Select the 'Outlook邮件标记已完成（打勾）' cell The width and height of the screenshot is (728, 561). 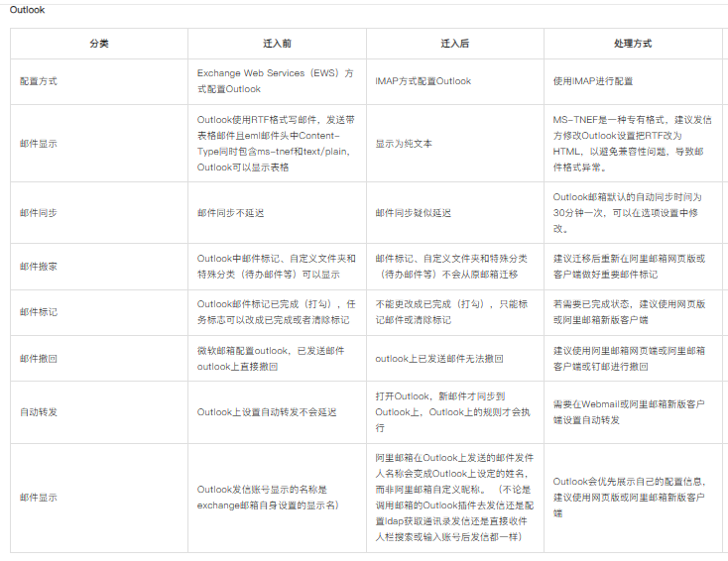277,312
